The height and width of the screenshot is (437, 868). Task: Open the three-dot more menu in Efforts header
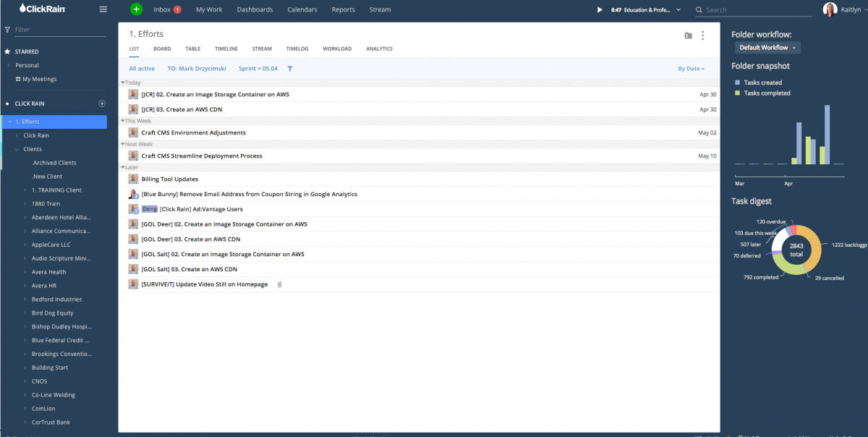(703, 35)
